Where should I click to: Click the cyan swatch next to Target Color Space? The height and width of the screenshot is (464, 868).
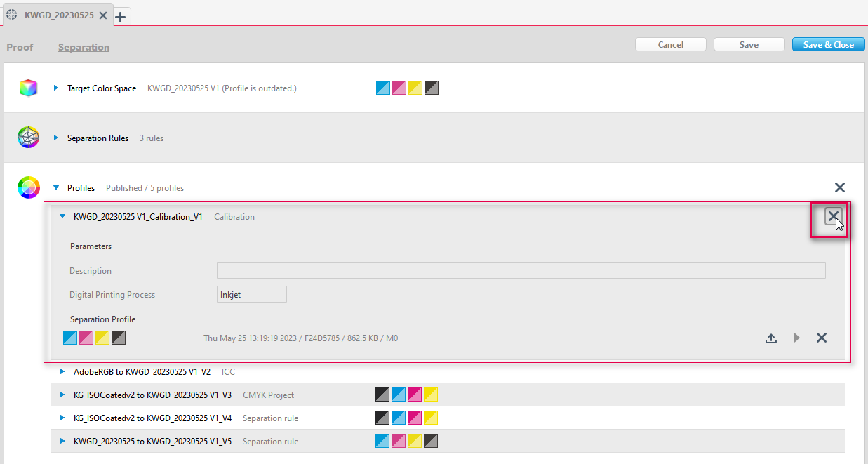pyautogui.click(x=382, y=88)
